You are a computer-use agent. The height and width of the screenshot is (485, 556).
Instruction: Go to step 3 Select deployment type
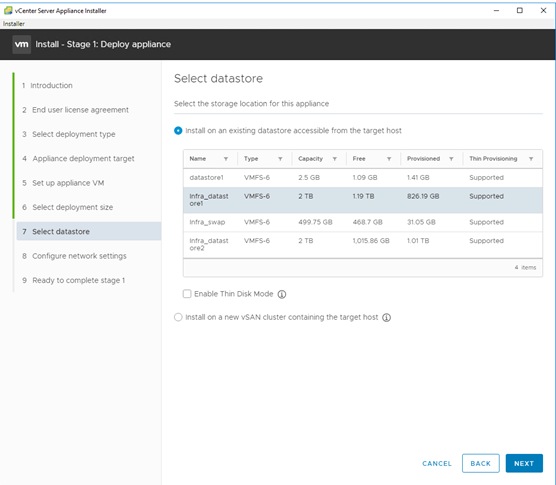69,134
